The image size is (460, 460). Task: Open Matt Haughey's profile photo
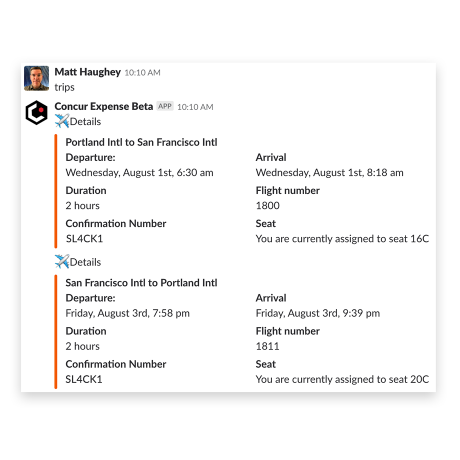tap(36, 78)
